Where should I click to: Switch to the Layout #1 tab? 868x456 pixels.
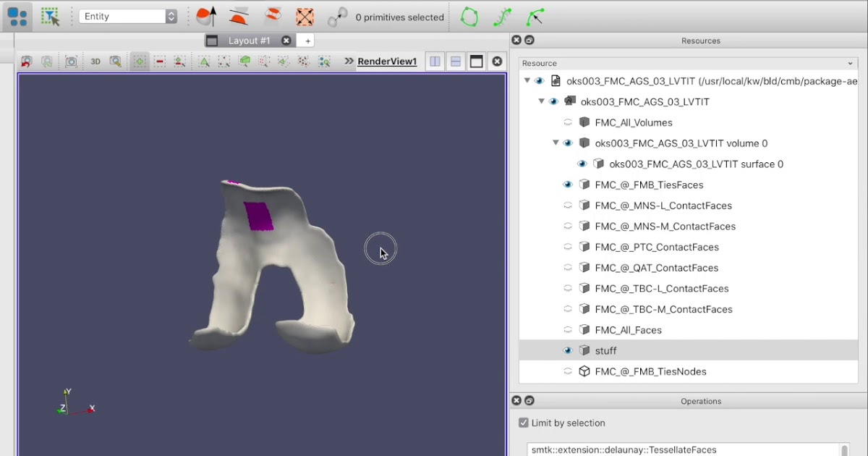(249, 41)
